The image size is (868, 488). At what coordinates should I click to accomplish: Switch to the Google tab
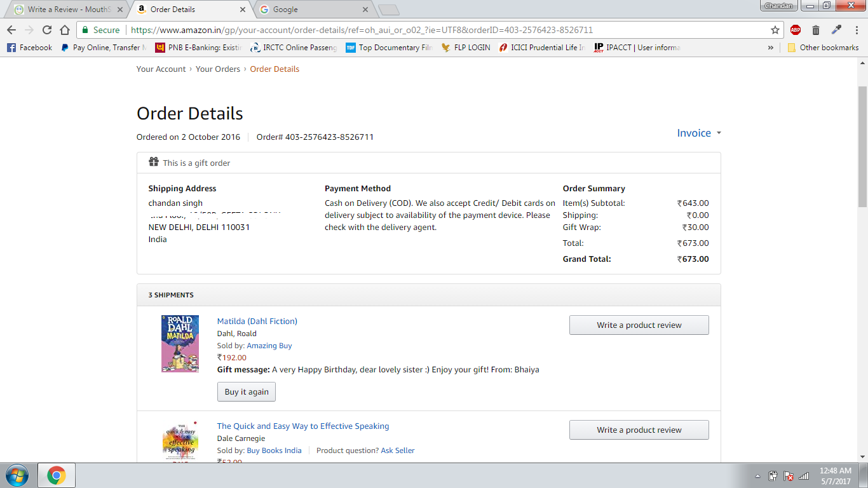click(311, 10)
